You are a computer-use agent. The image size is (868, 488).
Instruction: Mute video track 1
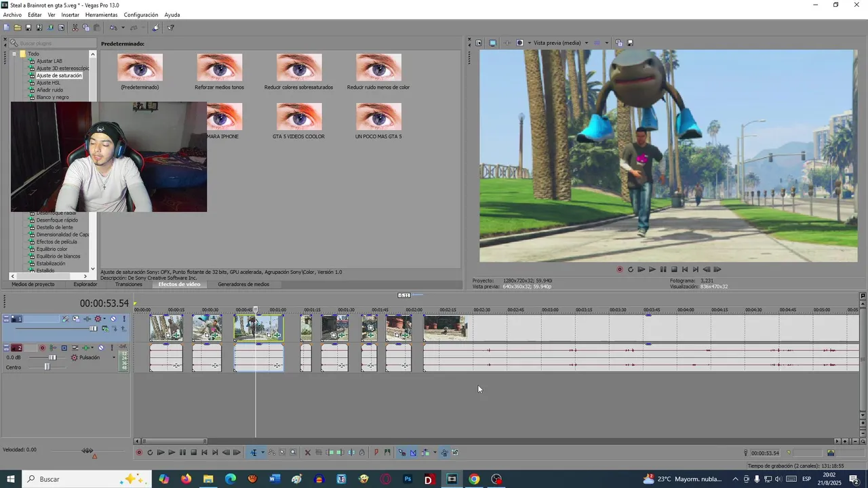point(113,319)
